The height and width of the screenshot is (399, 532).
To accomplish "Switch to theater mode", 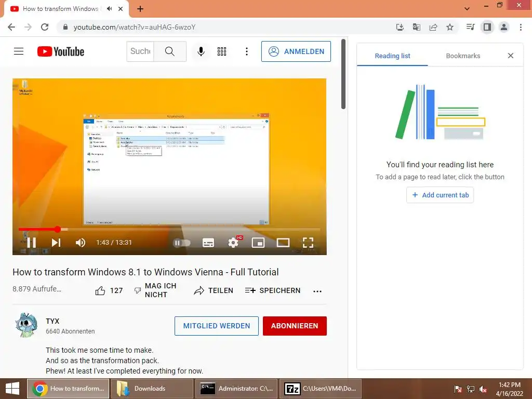I will pos(283,243).
